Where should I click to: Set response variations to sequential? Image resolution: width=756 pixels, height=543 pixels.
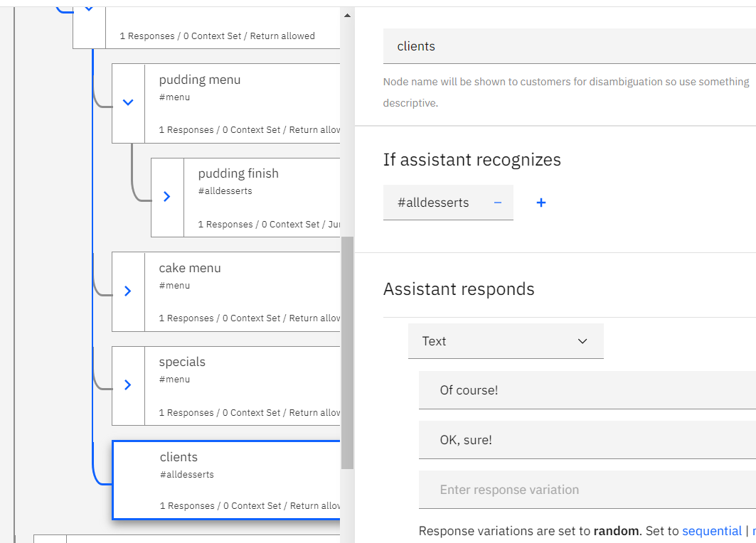(x=711, y=531)
